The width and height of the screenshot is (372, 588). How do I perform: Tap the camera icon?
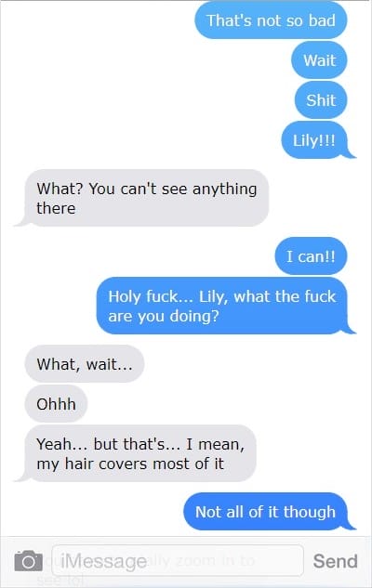pos(28,561)
